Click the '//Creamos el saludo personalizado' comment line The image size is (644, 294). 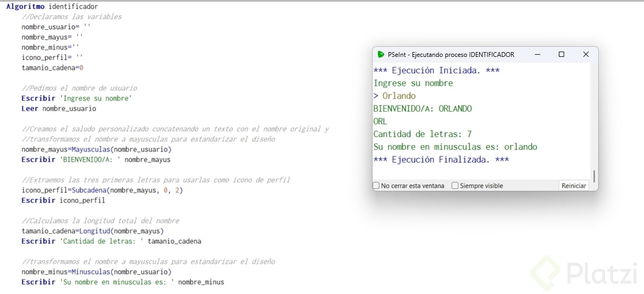point(175,129)
